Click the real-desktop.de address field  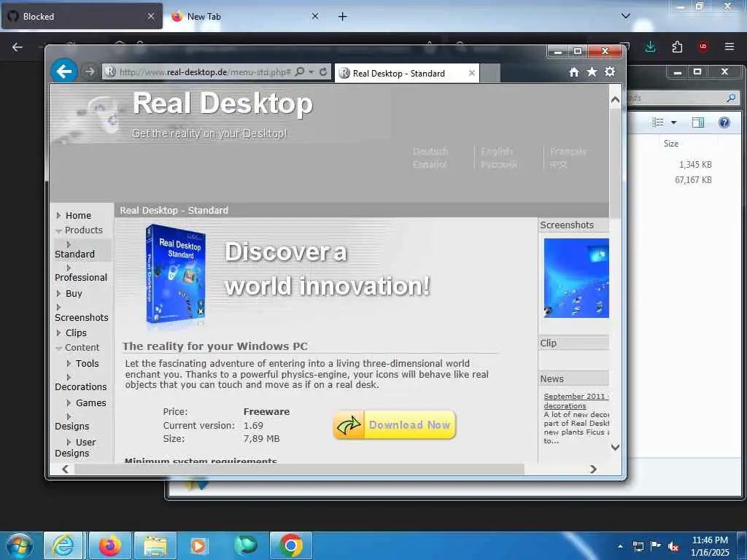click(204, 72)
